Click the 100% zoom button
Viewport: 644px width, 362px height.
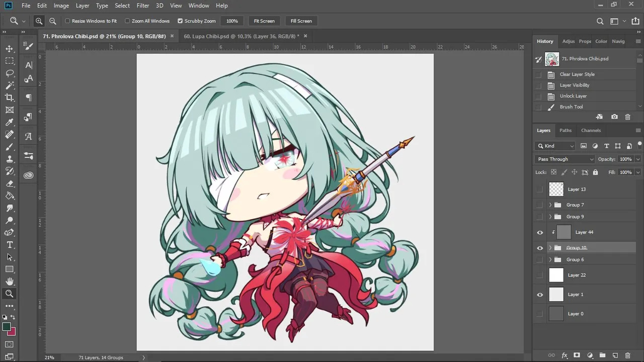coord(232,21)
